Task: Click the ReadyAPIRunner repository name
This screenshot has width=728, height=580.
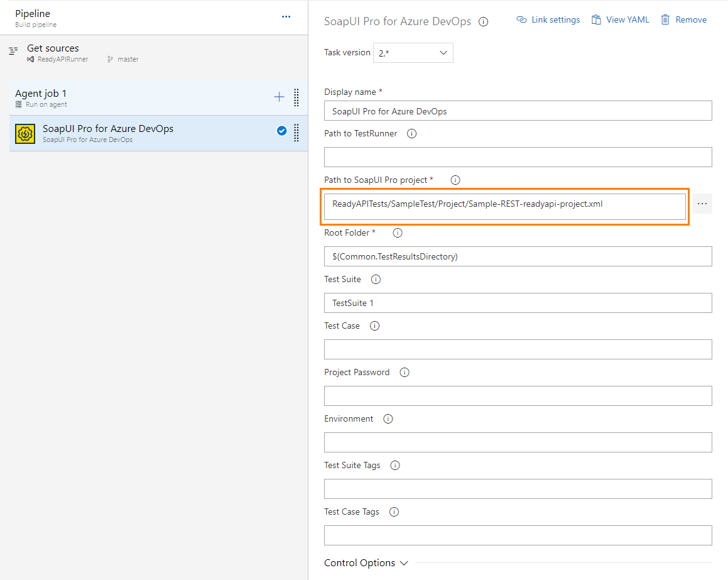Action: tap(63, 60)
